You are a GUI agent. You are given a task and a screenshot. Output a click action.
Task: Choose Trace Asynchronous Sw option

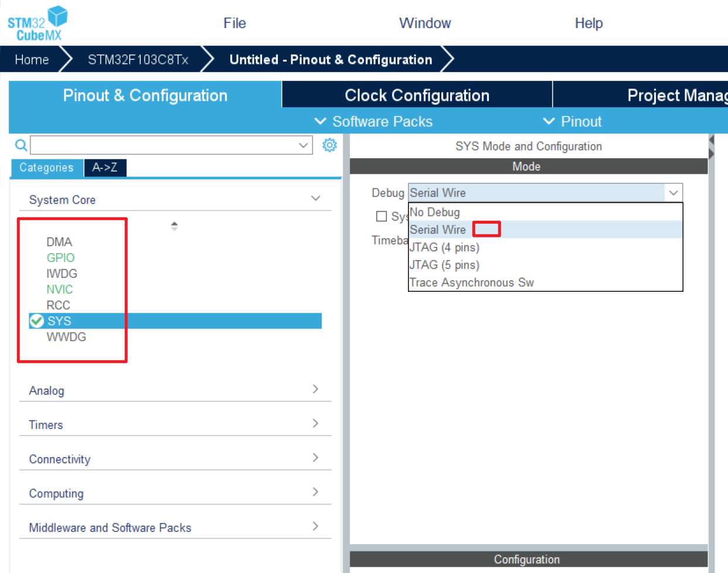click(545, 282)
